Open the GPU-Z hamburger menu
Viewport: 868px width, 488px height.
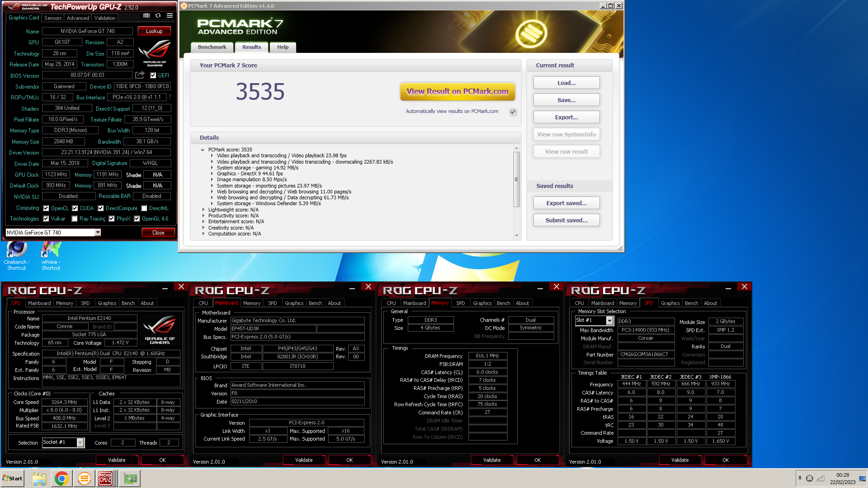coord(170,16)
